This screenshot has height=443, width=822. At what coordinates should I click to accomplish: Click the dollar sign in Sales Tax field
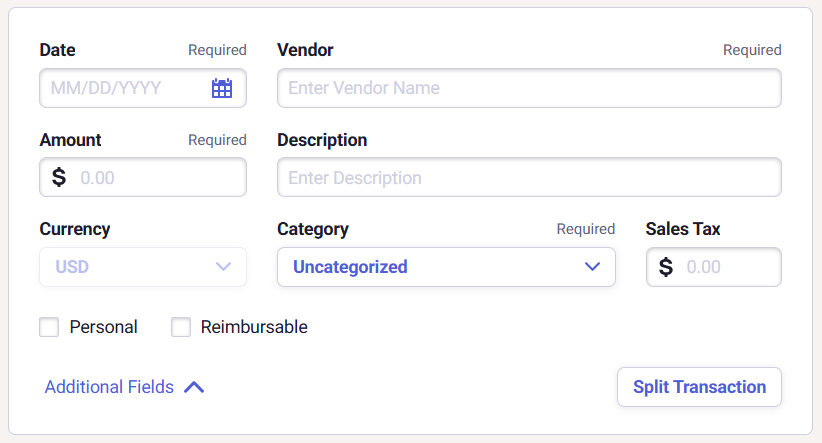pyautogui.click(x=666, y=268)
